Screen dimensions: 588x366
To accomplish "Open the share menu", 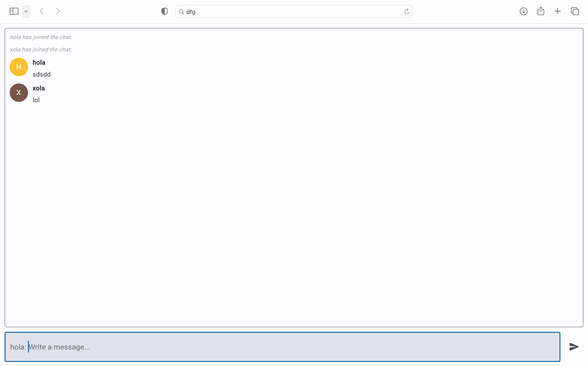I will [541, 11].
